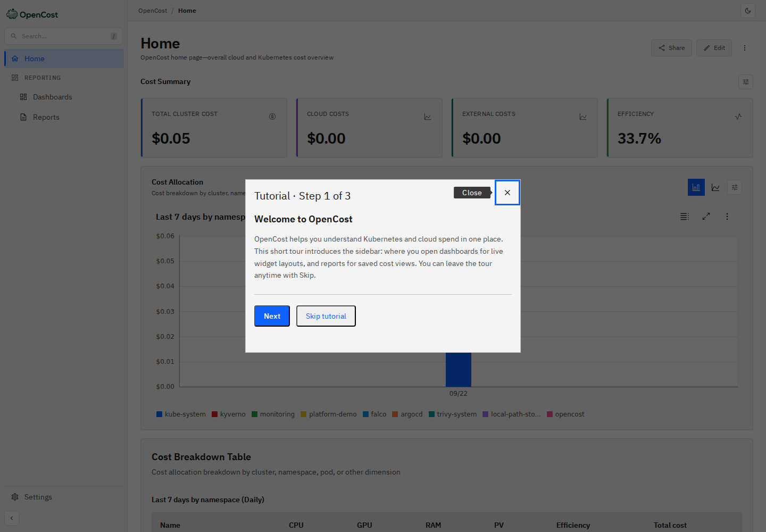Toggle kyverno legend swatch

(214, 414)
